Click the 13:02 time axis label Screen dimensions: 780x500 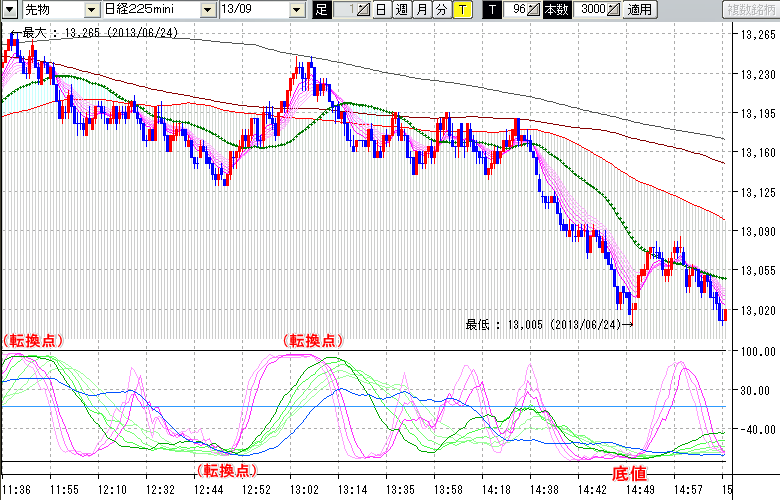303,490
